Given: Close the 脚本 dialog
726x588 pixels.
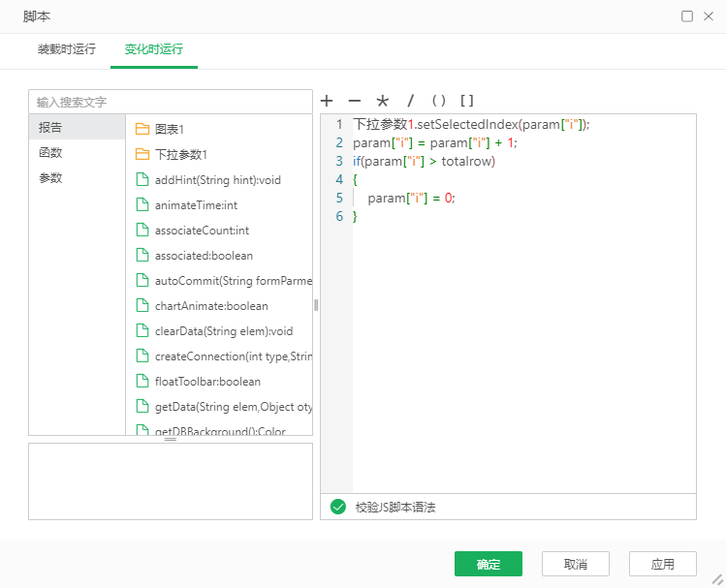Looking at the screenshot, I should point(709,16).
